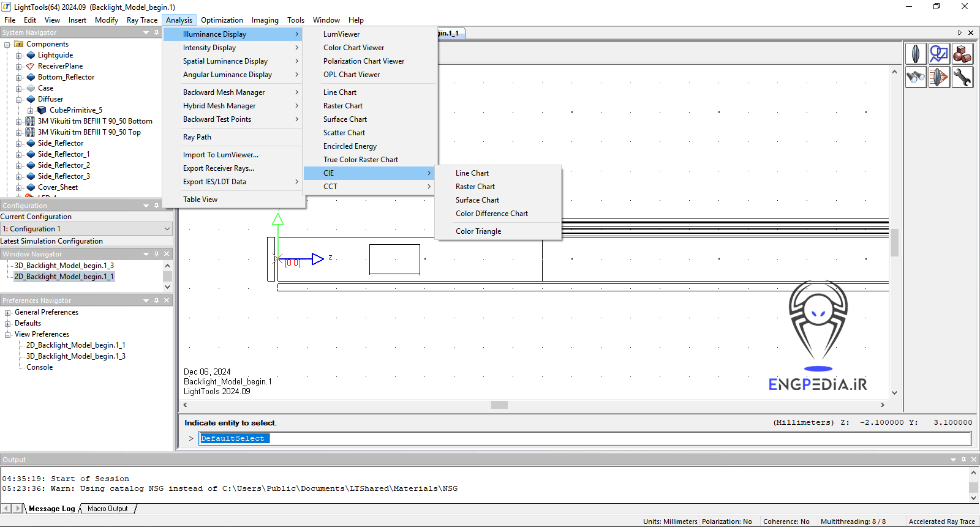Click the Bottom_Reflector solid icon

[x=31, y=77]
